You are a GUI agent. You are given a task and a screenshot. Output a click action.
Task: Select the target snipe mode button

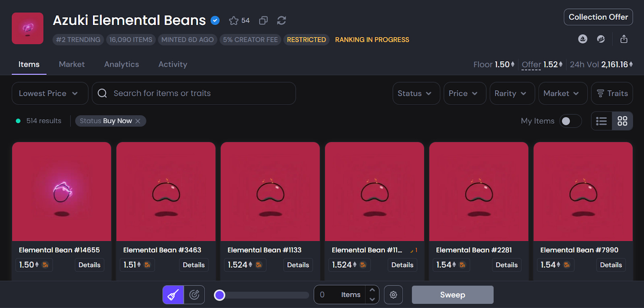[x=194, y=295]
